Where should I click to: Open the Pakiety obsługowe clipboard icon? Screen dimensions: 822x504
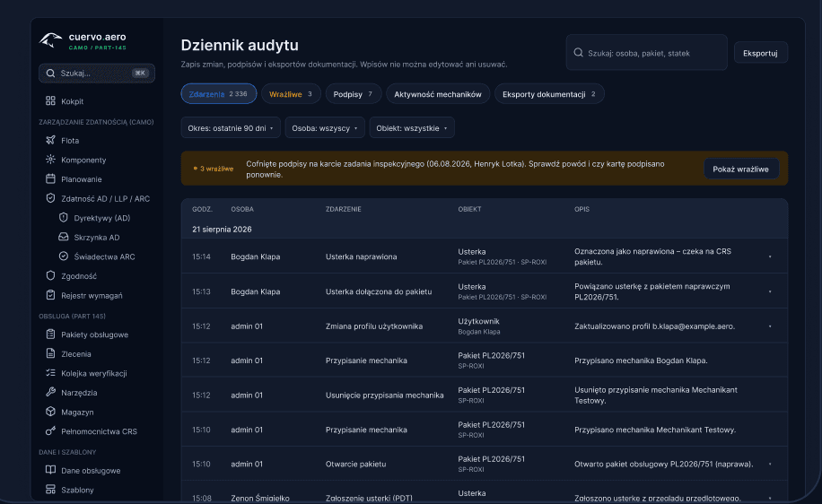(x=50, y=335)
